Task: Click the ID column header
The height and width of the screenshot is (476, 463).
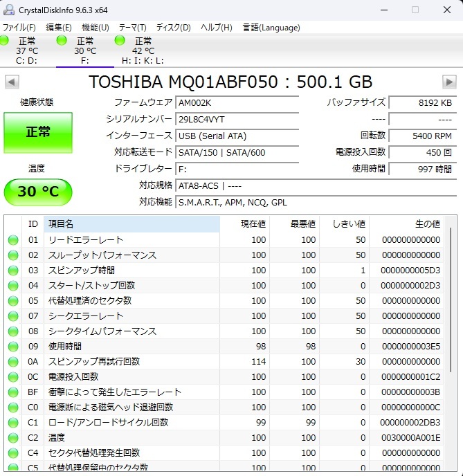Action: click(x=33, y=224)
